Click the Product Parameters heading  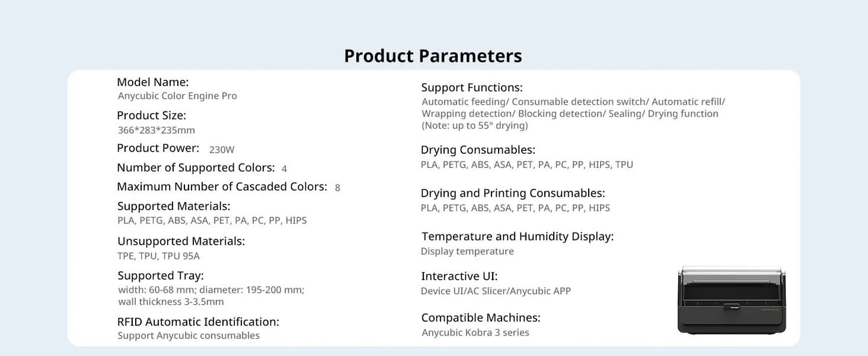[433, 56]
